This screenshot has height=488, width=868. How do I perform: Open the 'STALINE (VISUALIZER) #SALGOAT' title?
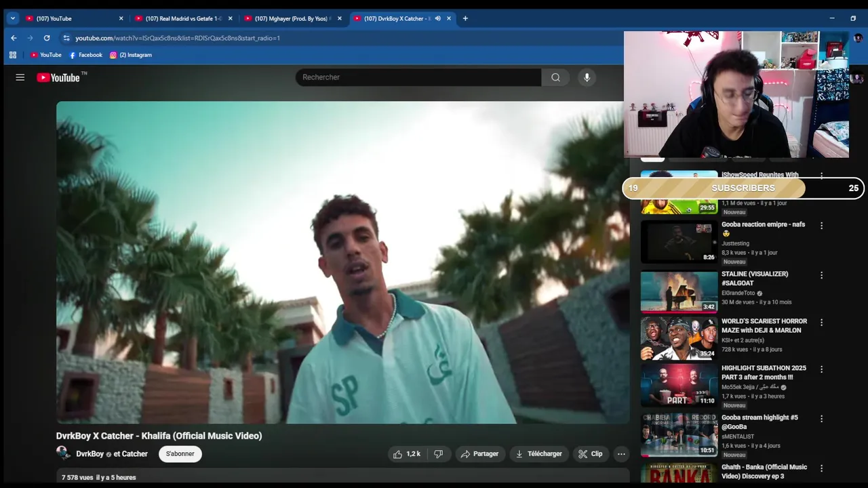click(x=755, y=279)
